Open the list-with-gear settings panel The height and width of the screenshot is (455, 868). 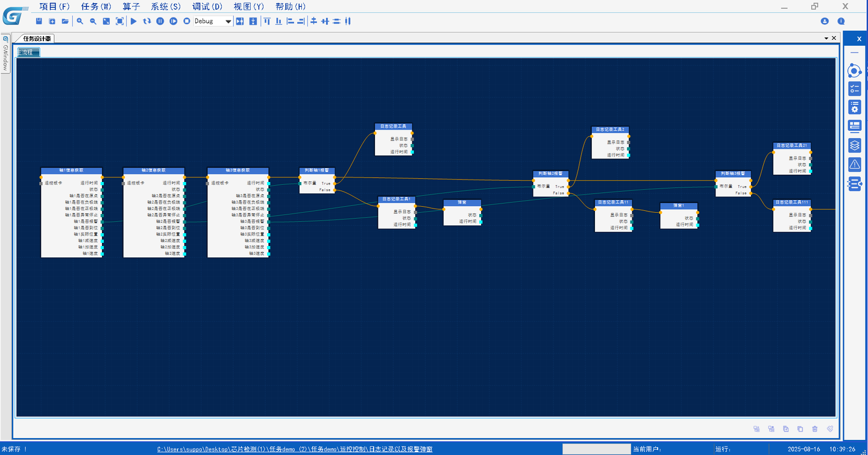[x=854, y=107]
